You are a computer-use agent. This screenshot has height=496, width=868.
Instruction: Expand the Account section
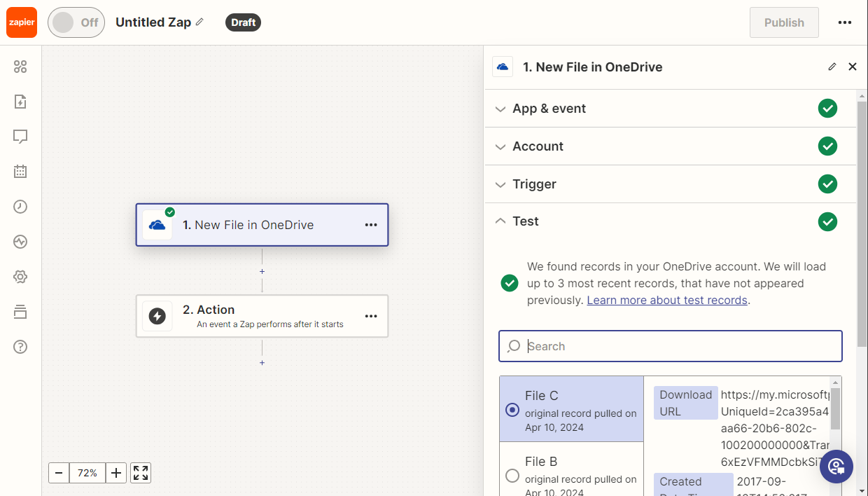coord(538,146)
